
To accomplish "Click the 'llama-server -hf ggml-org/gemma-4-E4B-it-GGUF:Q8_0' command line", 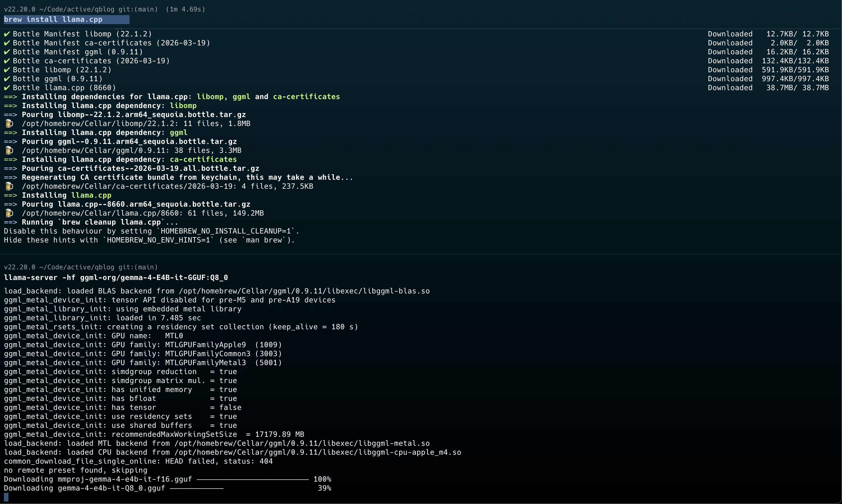I will pyautogui.click(x=115, y=277).
